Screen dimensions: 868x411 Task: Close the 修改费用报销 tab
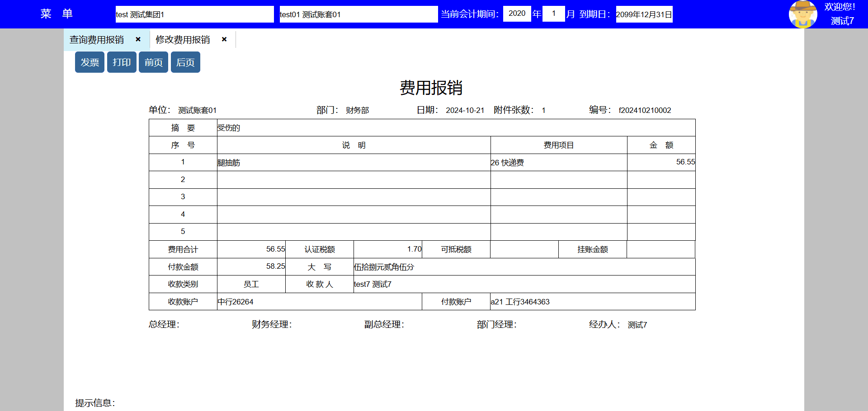224,39
